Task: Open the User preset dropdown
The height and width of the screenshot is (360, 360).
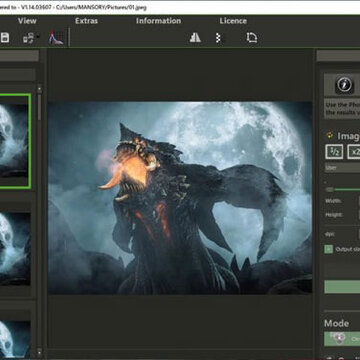Action: click(342, 168)
